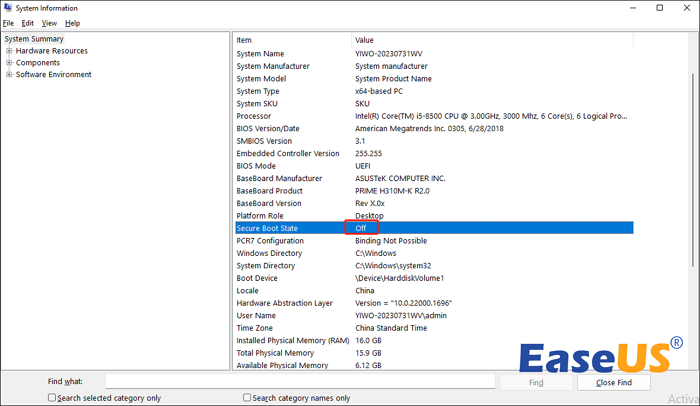Select the User Name row

click(x=434, y=316)
